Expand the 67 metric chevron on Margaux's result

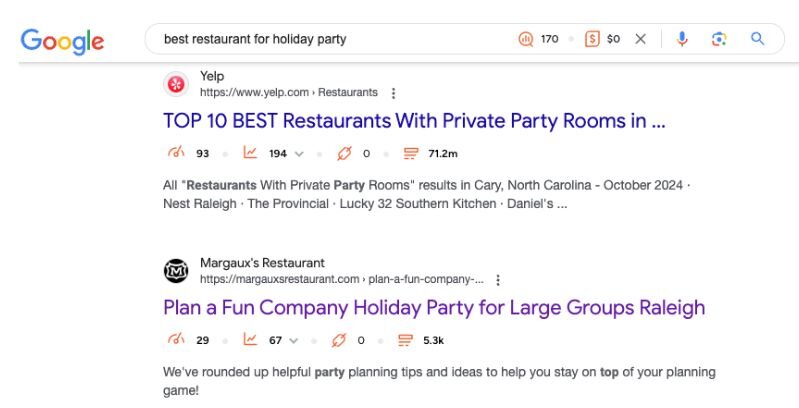point(294,340)
